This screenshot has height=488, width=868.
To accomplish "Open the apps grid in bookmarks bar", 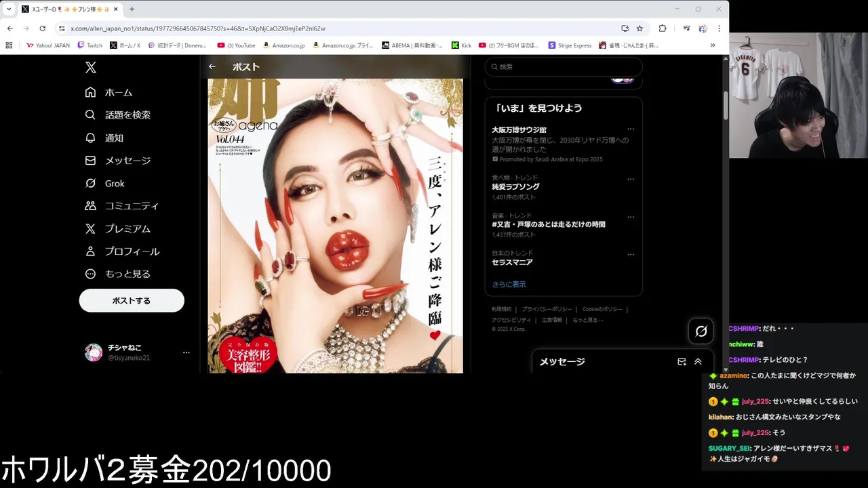I will pos(9,45).
